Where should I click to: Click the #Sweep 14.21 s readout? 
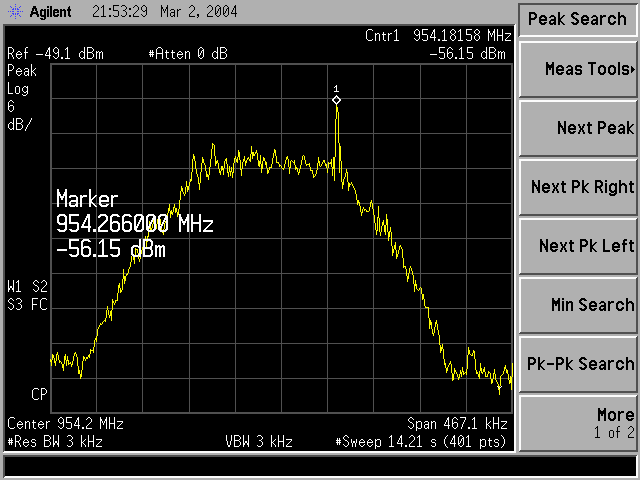(420, 442)
